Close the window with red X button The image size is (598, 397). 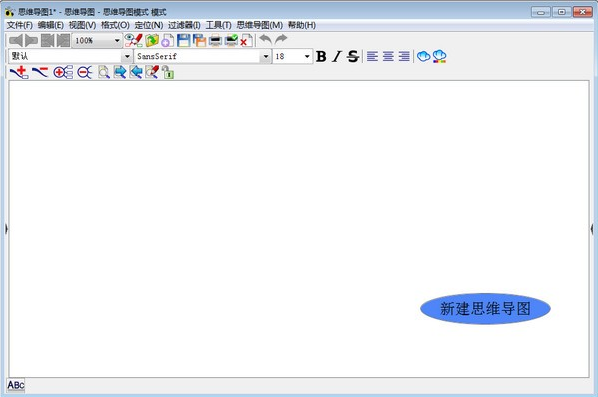(582, 12)
